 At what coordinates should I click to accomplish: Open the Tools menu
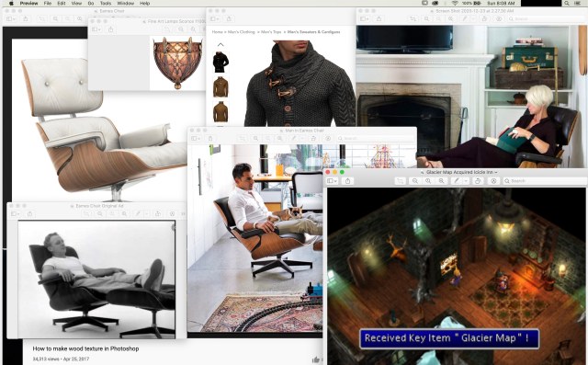pyautogui.click(x=106, y=3)
